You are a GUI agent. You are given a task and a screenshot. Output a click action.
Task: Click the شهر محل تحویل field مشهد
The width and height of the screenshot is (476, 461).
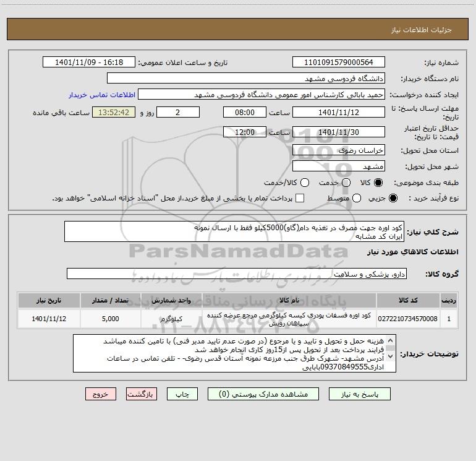[x=339, y=166]
